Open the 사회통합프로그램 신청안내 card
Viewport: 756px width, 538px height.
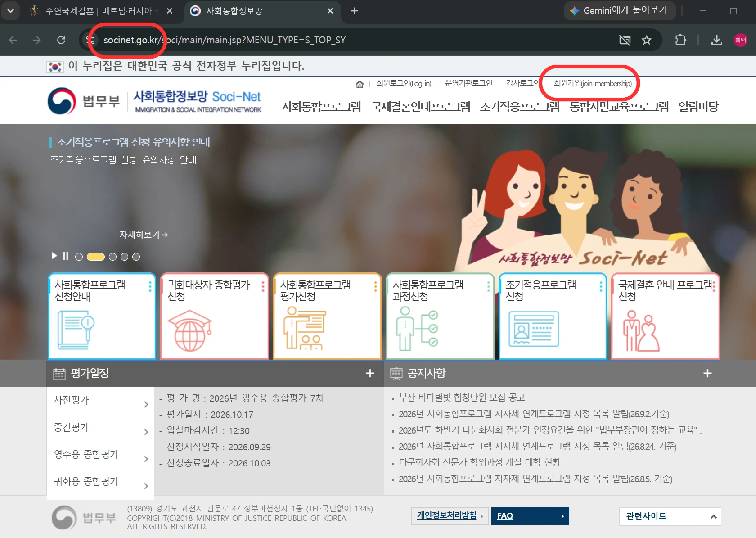pos(102,316)
